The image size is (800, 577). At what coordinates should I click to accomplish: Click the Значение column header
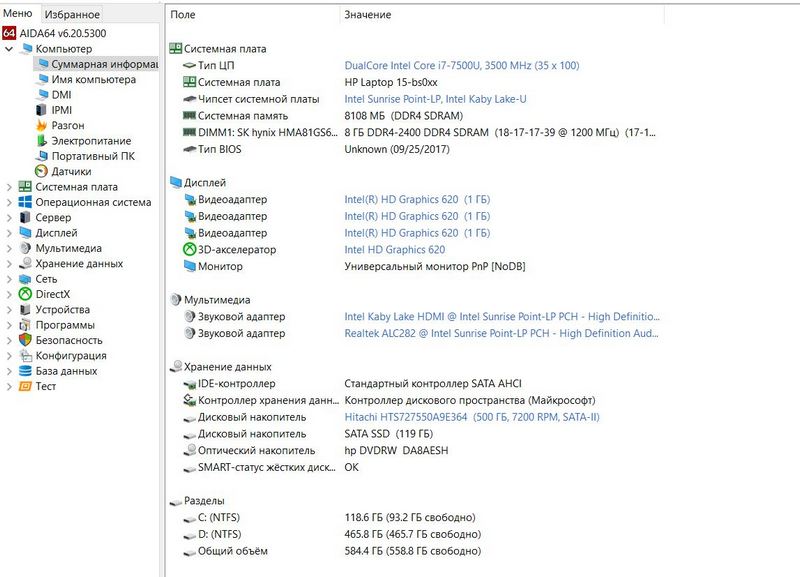367,15
